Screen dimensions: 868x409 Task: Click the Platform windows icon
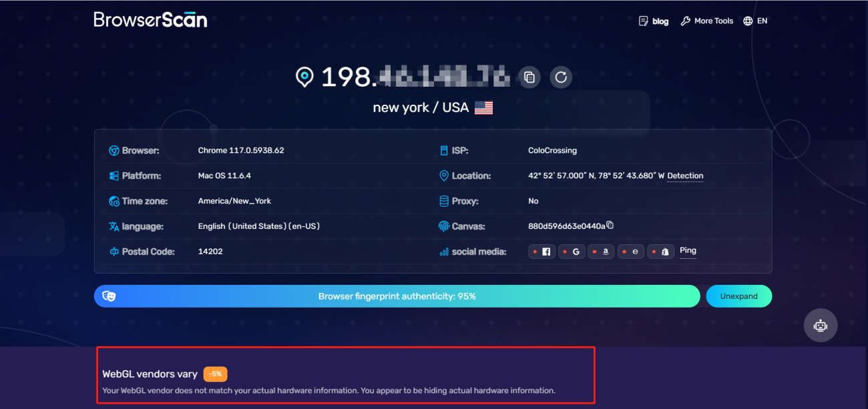pyautogui.click(x=114, y=176)
